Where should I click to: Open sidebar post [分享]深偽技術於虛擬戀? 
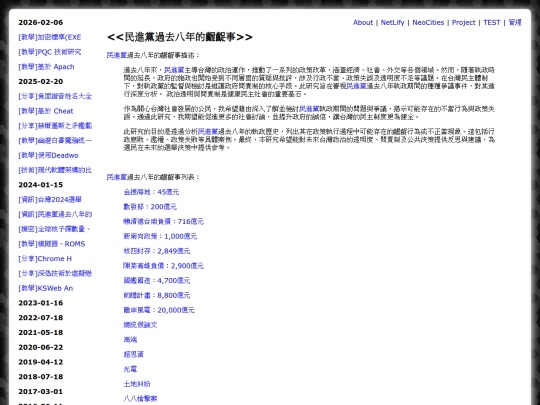(x=55, y=273)
